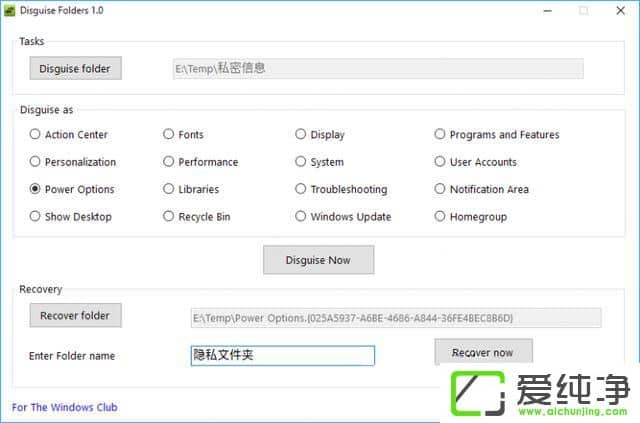Click the Recover now button
The width and height of the screenshot is (640, 423).
coord(483,352)
